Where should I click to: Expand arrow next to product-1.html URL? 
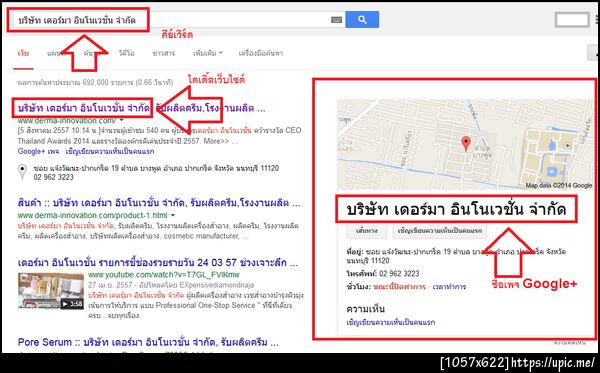coord(173,215)
